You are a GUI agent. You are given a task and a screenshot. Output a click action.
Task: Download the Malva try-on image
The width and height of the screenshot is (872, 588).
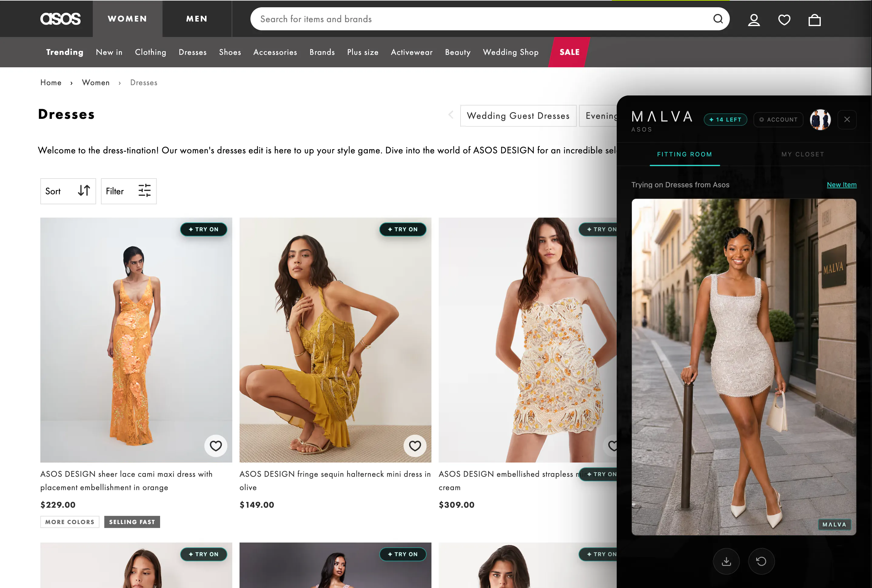point(726,561)
